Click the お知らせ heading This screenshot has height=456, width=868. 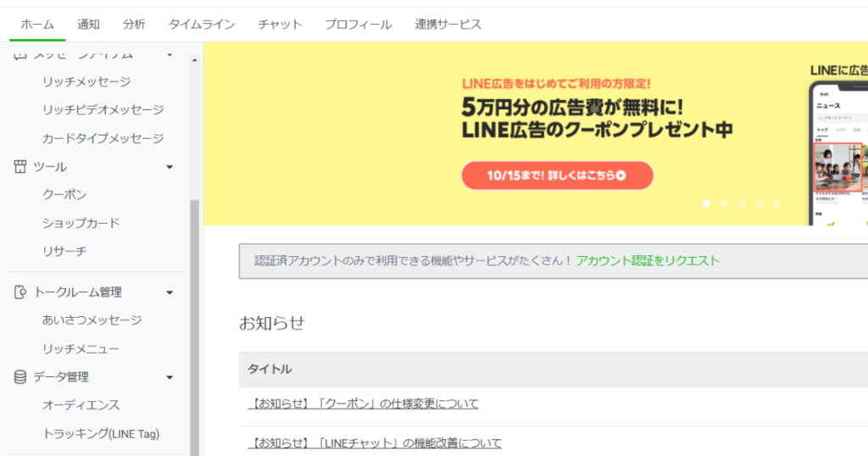point(272,323)
